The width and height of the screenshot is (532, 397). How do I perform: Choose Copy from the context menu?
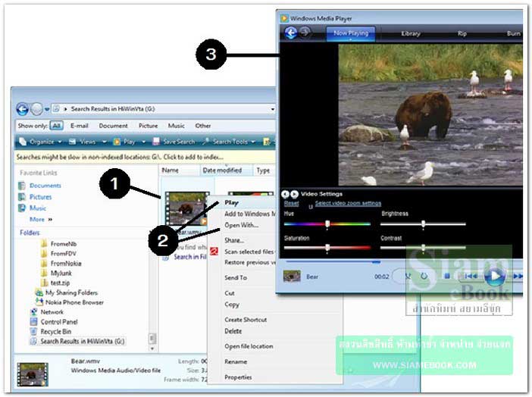click(x=232, y=305)
